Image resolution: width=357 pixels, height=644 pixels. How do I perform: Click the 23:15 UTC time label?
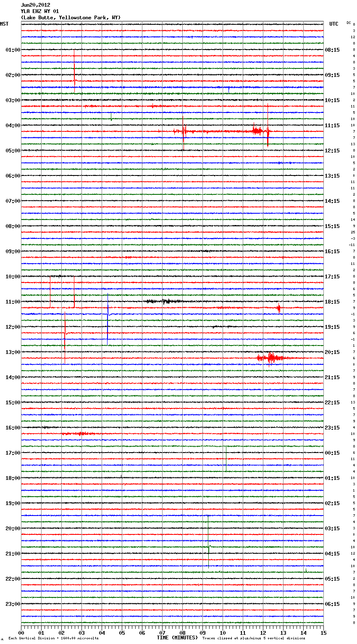[x=332, y=428]
